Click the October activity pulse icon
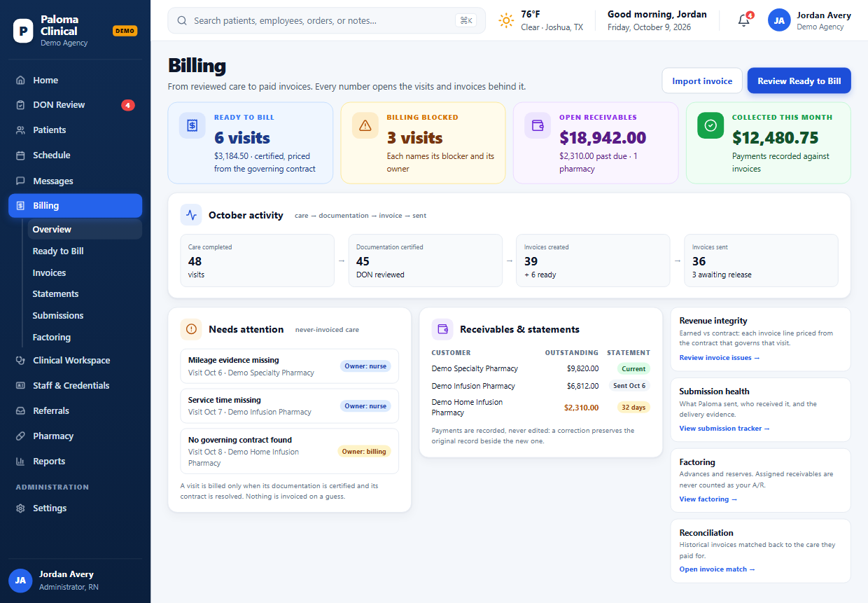The height and width of the screenshot is (603, 868). [x=191, y=215]
